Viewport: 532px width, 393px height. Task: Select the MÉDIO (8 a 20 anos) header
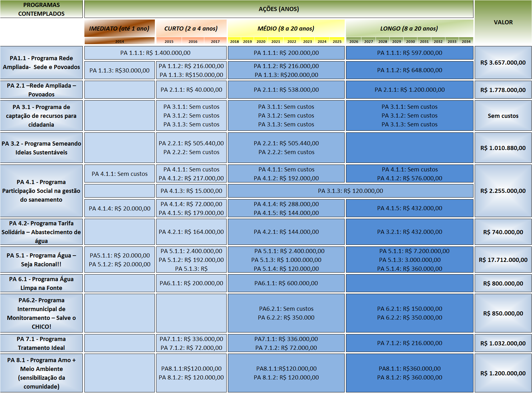coord(286,28)
